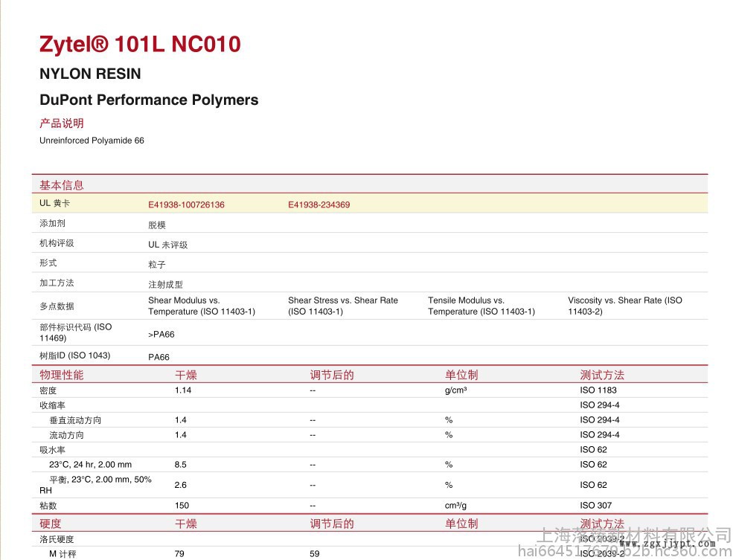Click the 部件标识代码 (ISO 11469) label

coord(76,332)
